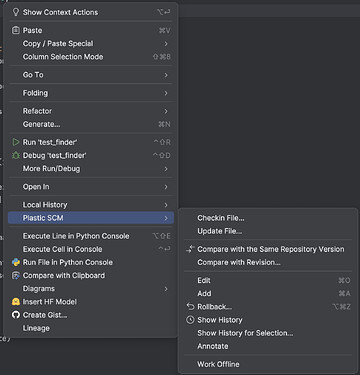Click the clipboard Paste icon
The height and width of the screenshot is (375, 360).
(16, 30)
